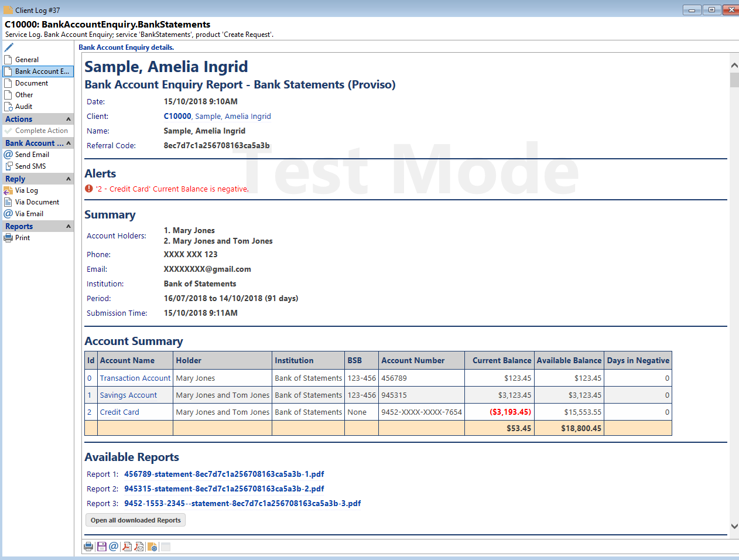The width and height of the screenshot is (739, 560).
Task: Click the Holder column header
Action: click(x=223, y=360)
